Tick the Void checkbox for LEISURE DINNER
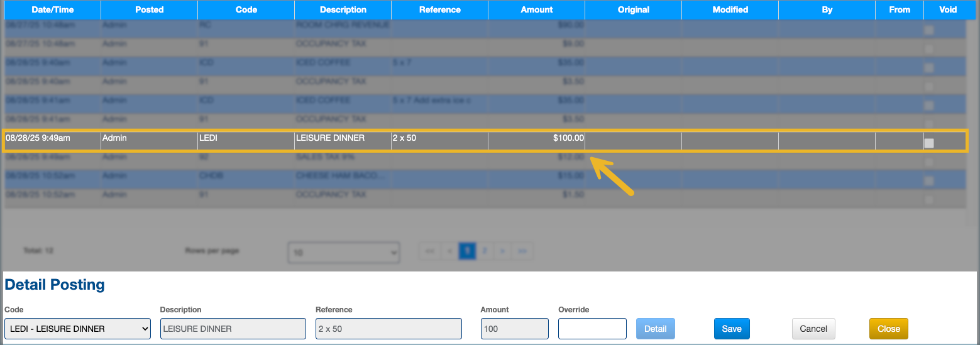Viewport: 980px width, 345px height. (x=928, y=143)
